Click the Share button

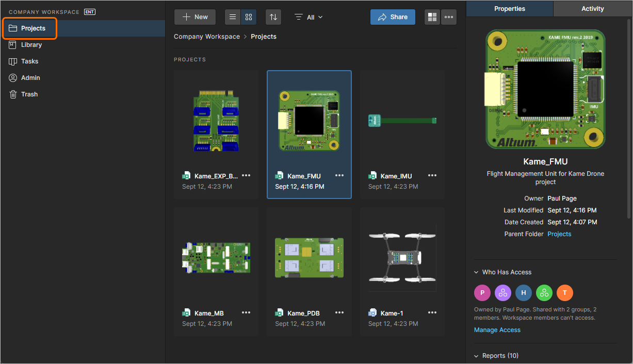click(393, 17)
